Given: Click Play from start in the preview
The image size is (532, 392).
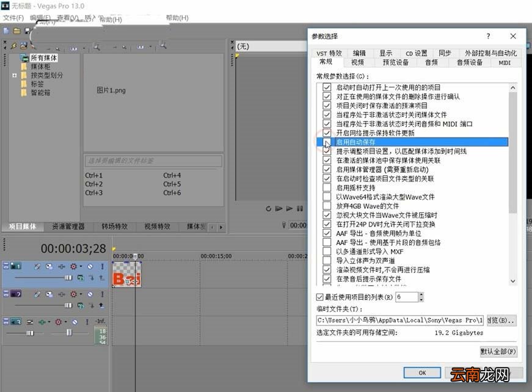Looking at the screenshot, I should coord(279,209).
